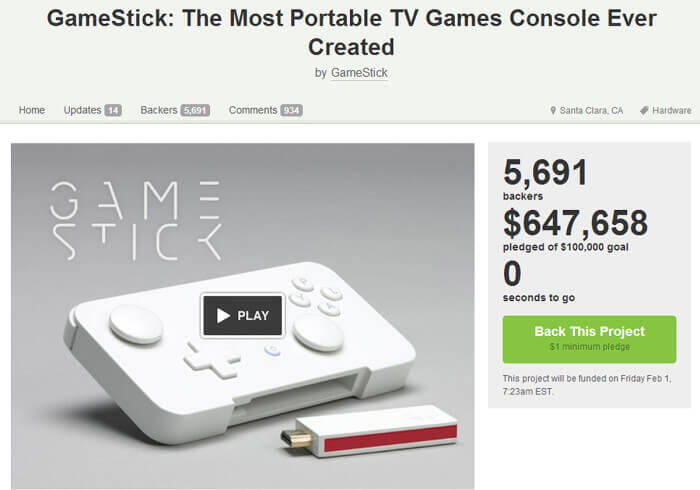The height and width of the screenshot is (490, 700).
Task: Click the project title heading
Action: [349, 32]
